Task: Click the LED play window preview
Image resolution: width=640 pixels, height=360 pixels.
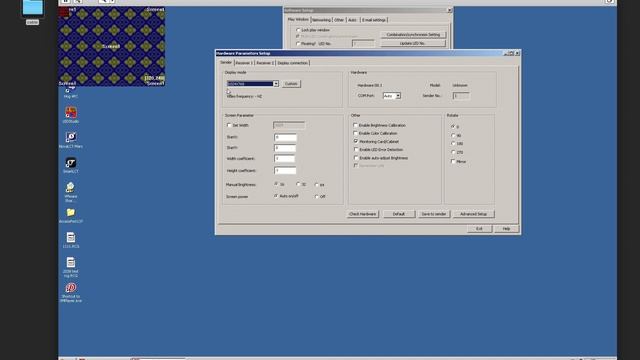Action: [112, 46]
